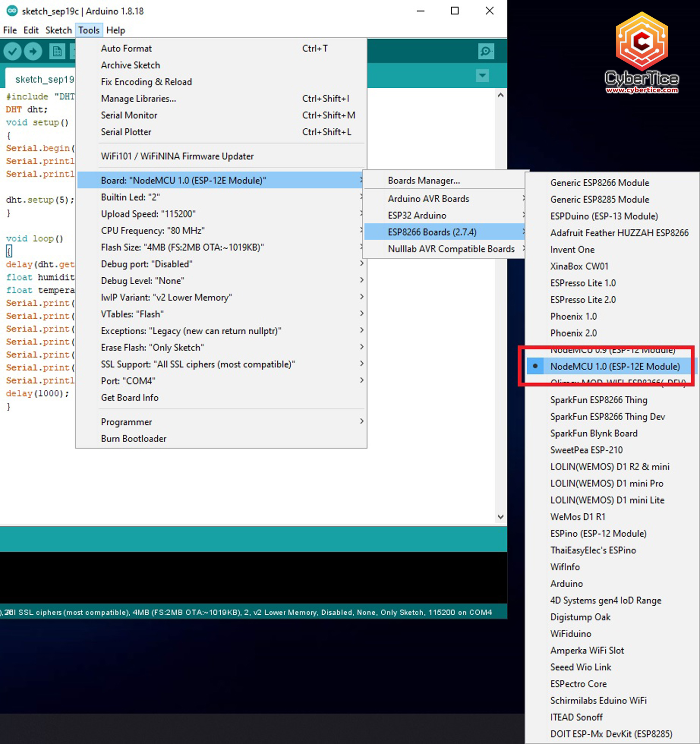Choose Generic ESP8266 Module board
Screen dimensions: 700x744
[x=599, y=183]
